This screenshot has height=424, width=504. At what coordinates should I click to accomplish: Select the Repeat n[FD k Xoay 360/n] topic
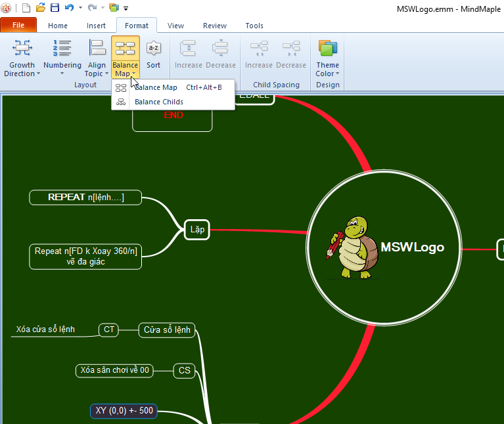85,257
